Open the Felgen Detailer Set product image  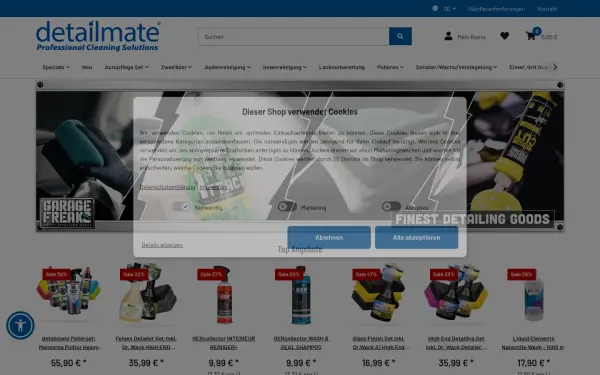pyautogui.click(x=146, y=294)
